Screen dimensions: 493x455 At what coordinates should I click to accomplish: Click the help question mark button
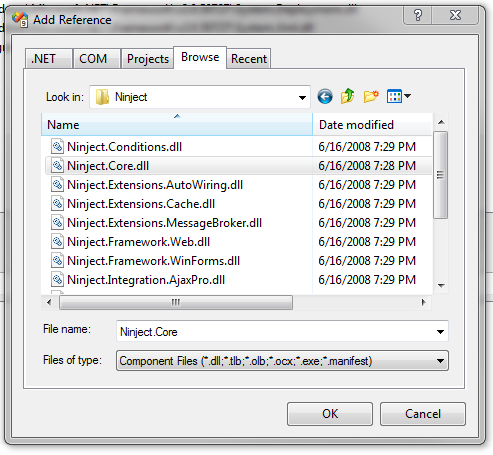pos(418,15)
